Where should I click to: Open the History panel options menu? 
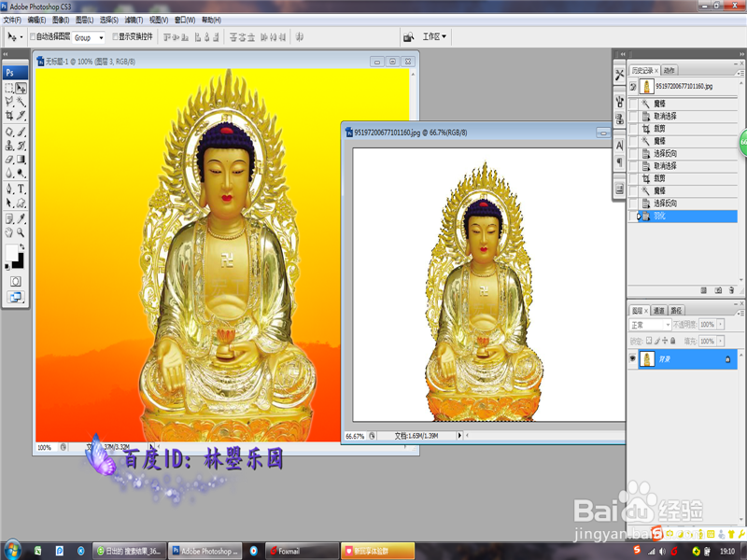[740, 72]
